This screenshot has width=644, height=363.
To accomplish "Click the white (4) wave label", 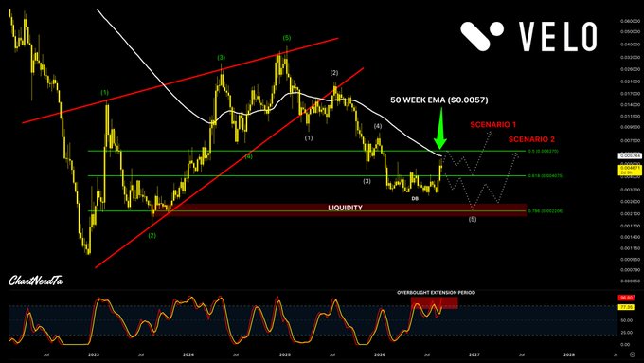I will point(378,126).
